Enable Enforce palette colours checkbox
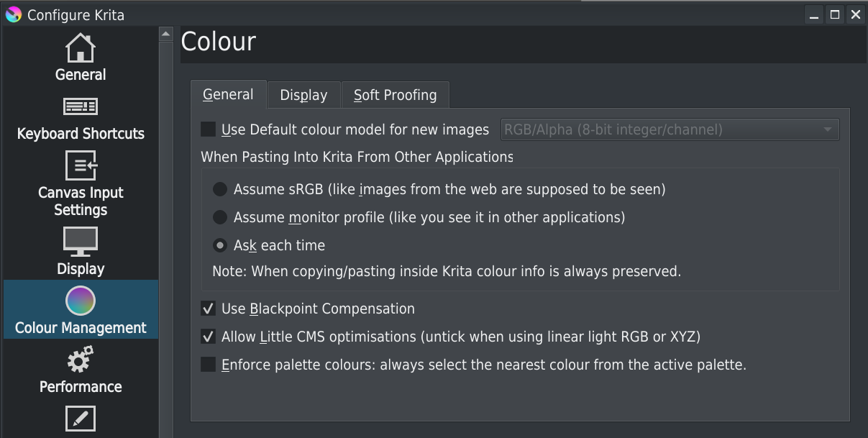Viewport: 868px width, 438px height. [209, 365]
